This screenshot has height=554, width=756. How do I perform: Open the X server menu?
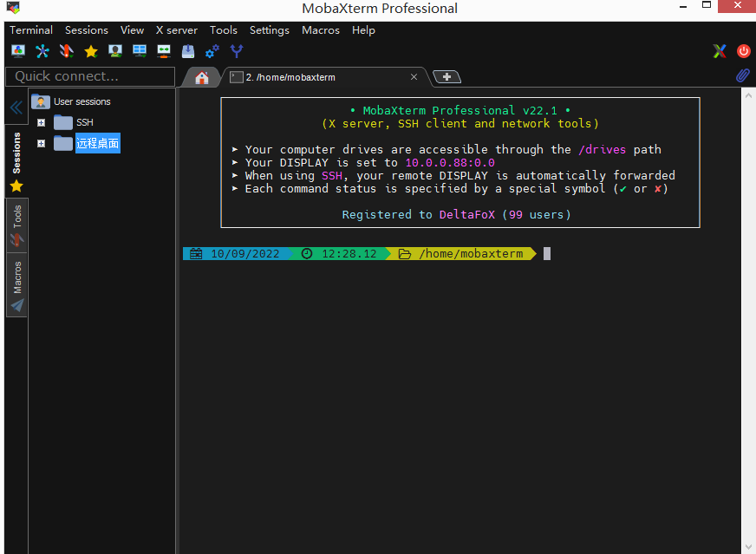click(x=177, y=29)
